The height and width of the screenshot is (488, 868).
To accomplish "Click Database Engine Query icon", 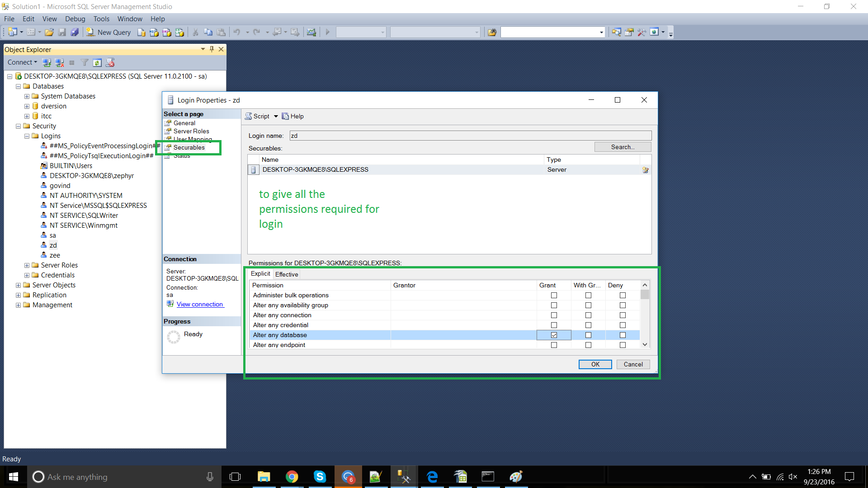I will tap(142, 32).
